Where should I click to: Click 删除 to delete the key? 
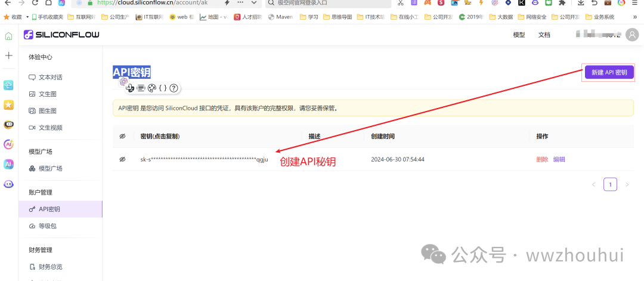[542, 159]
